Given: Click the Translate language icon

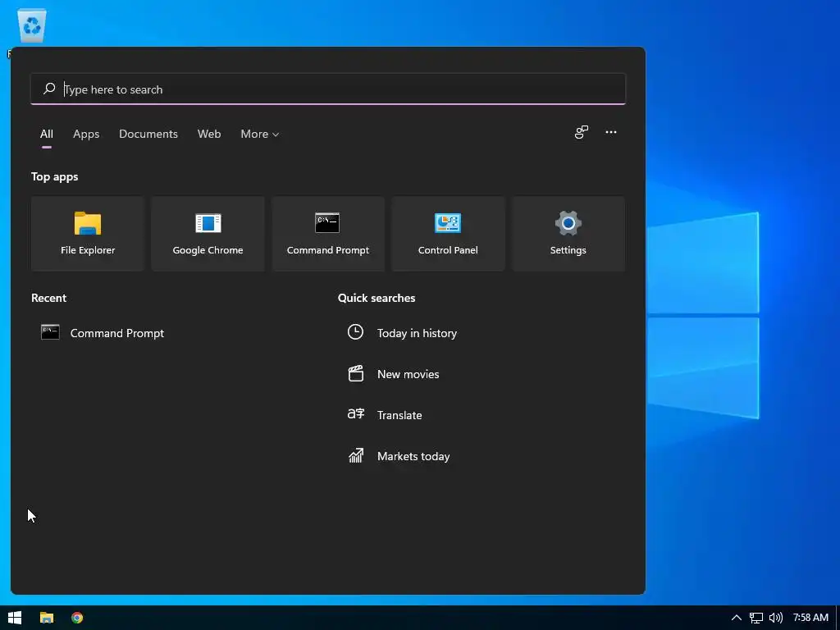Looking at the screenshot, I should click(356, 414).
